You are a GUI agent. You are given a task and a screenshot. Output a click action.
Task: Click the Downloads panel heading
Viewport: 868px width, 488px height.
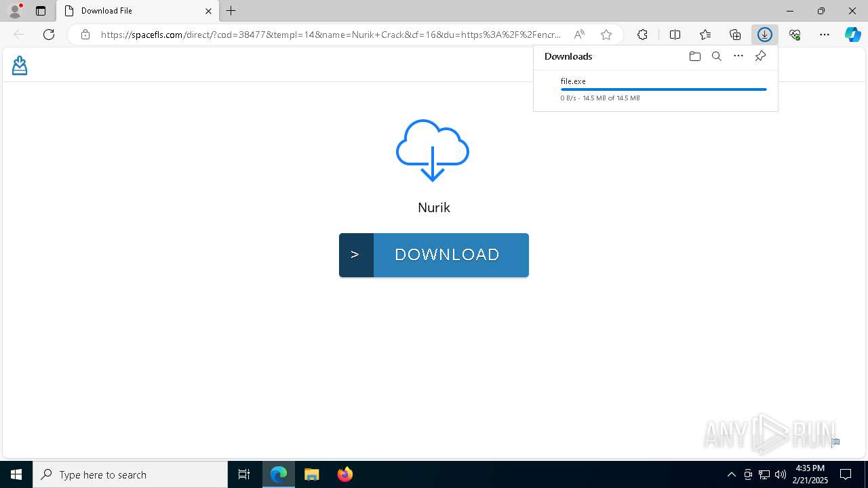coord(568,56)
